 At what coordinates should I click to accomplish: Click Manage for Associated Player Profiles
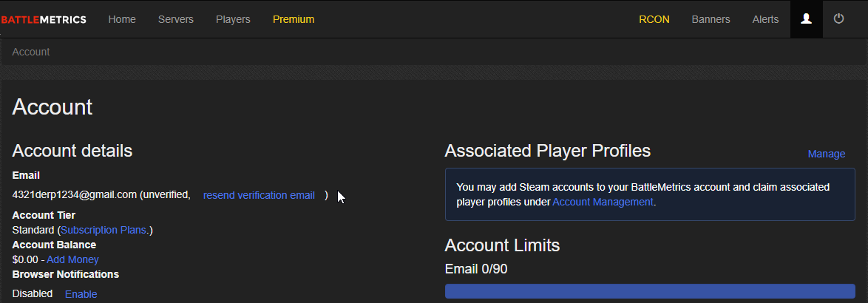coord(827,154)
